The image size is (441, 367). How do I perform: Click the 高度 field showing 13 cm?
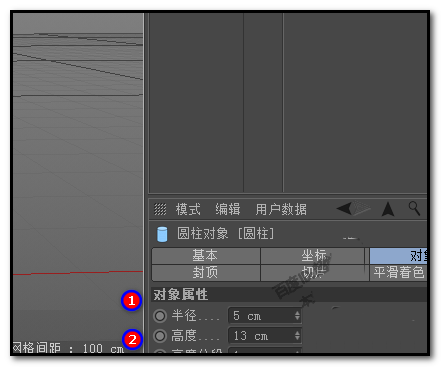pyautogui.click(x=265, y=336)
